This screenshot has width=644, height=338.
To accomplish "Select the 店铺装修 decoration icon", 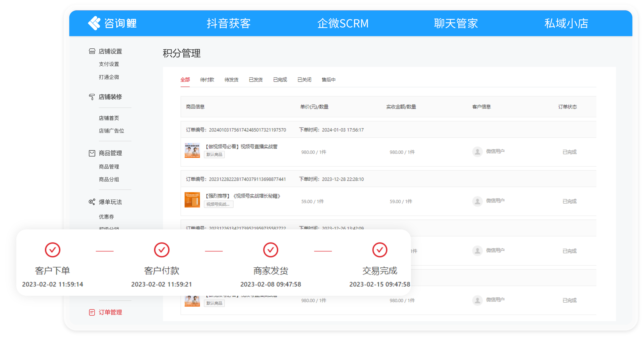I will (92, 97).
